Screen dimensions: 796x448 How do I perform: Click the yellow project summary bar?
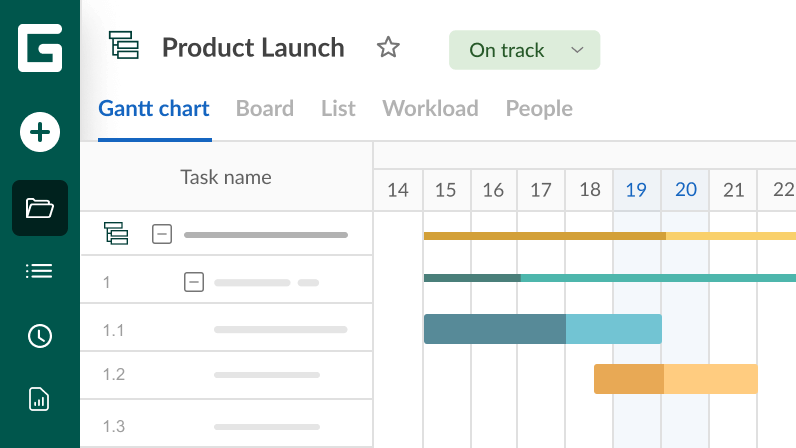(x=610, y=236)
